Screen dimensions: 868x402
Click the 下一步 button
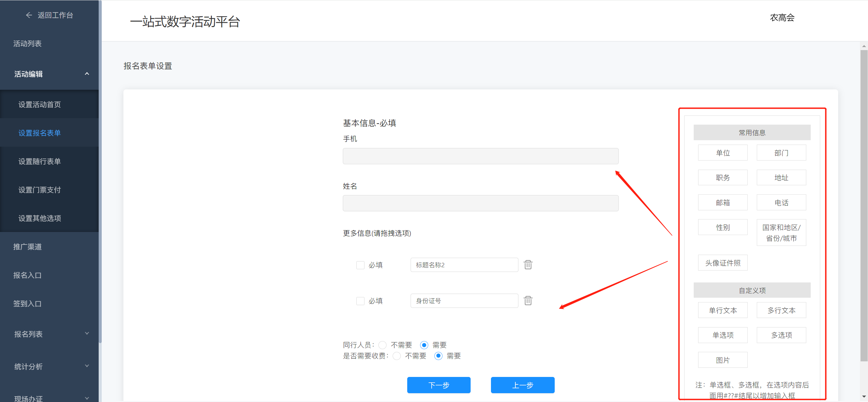pos(439,385)
